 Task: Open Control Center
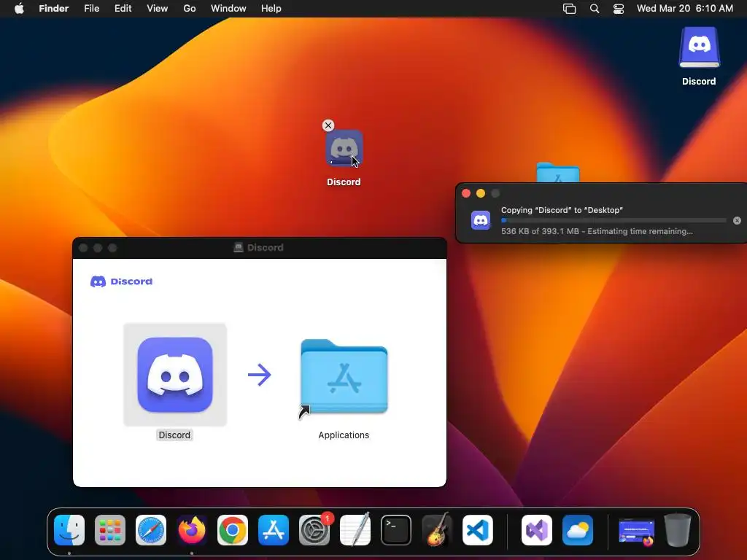click(619, 9)
